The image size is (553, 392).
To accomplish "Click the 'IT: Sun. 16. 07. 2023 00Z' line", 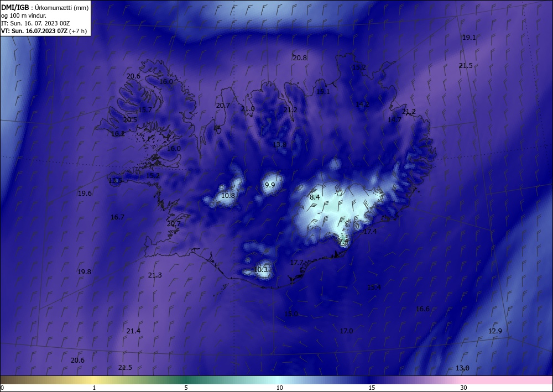I will click(x=35, y=23).
